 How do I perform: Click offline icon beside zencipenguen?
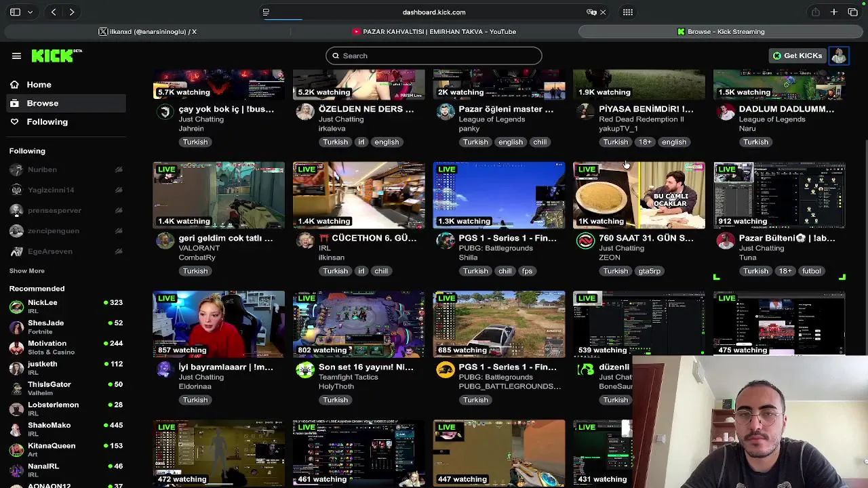[x=119, y=231]
